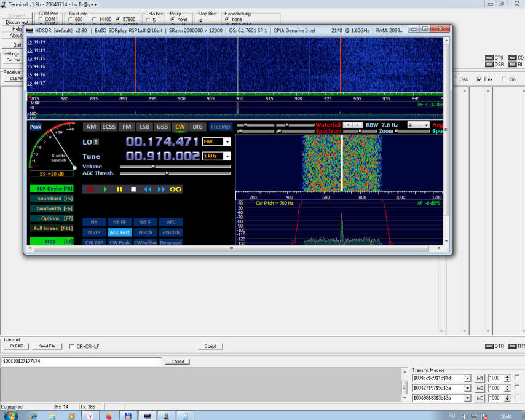
Task: Select the AM mode button
Action: [91, 127]
